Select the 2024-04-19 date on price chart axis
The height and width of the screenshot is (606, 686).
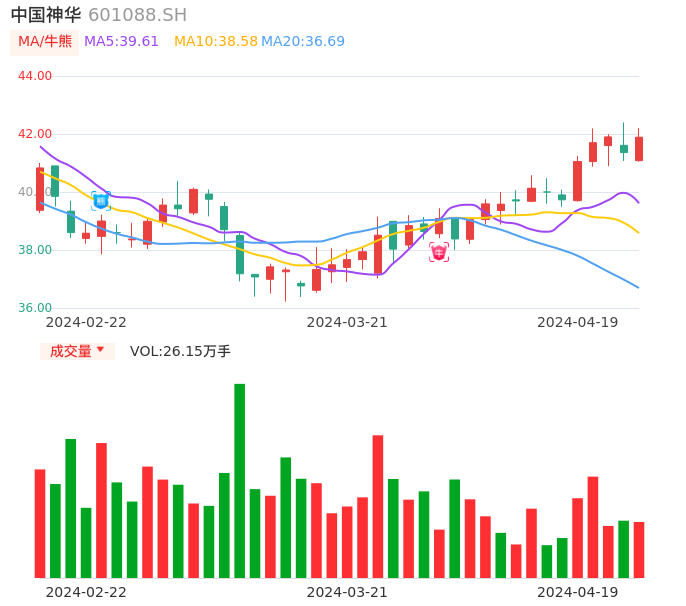[577, 322]
